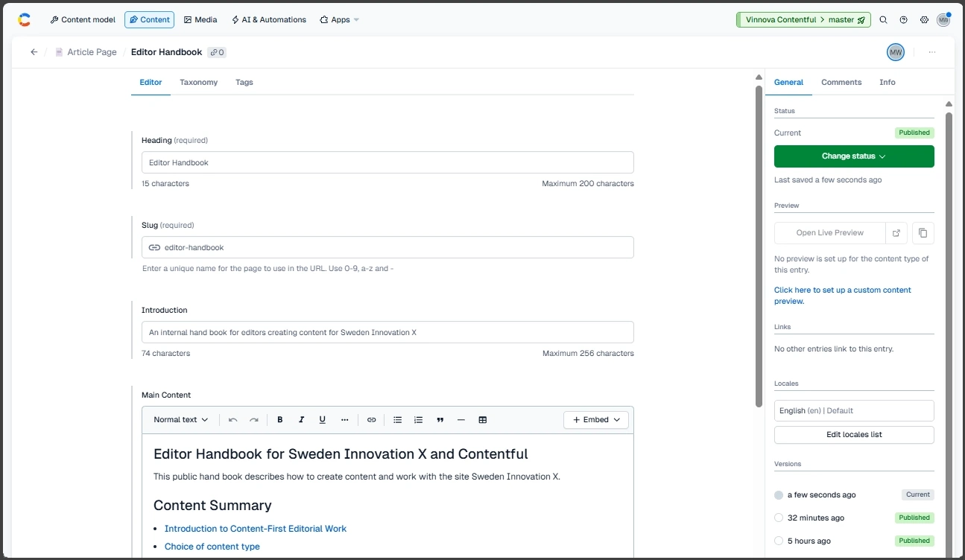Click the Heading input field
This screenshot has height=560, width=965.
point(387,163)
